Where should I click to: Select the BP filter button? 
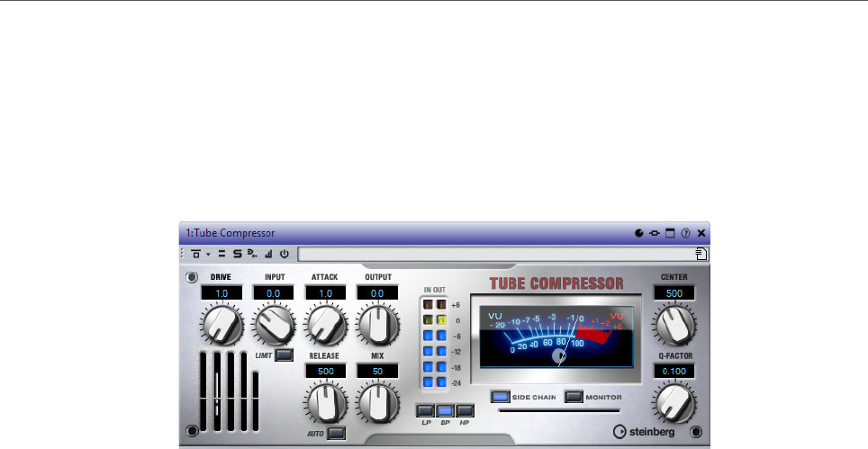tap(445, 411)
